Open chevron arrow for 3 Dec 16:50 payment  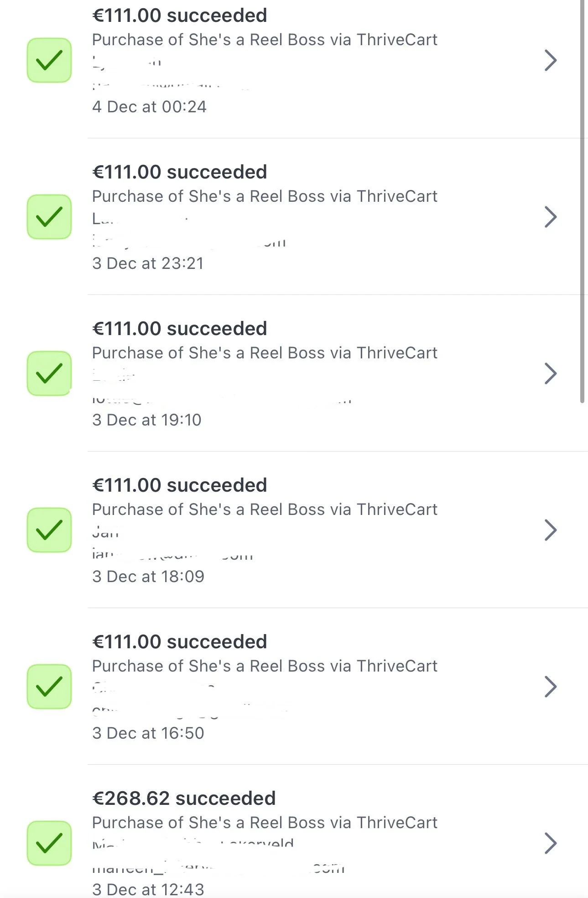(x=551, y=687)
